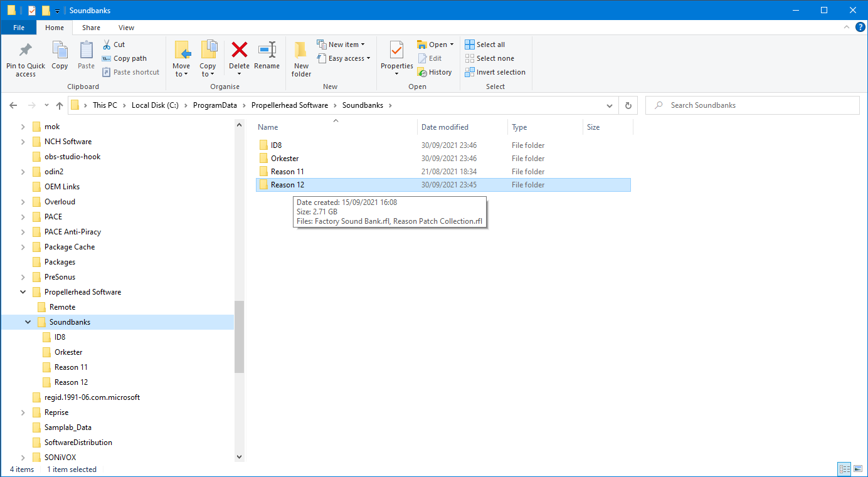Click the navigation pane vertical scrollbar thumb
This screenshot has width=868, height=477.
click(239, 337)
